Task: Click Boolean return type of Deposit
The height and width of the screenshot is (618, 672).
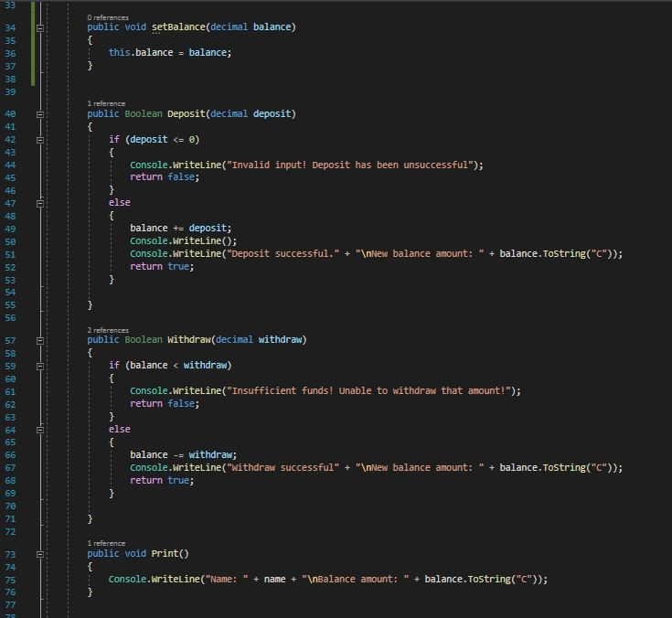Action: pos(144,114)
